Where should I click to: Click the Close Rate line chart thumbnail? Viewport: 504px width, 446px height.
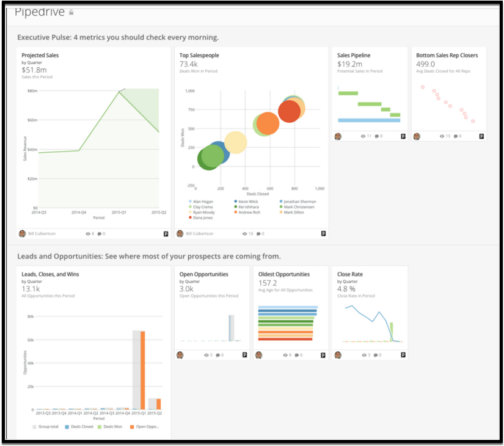370,323
